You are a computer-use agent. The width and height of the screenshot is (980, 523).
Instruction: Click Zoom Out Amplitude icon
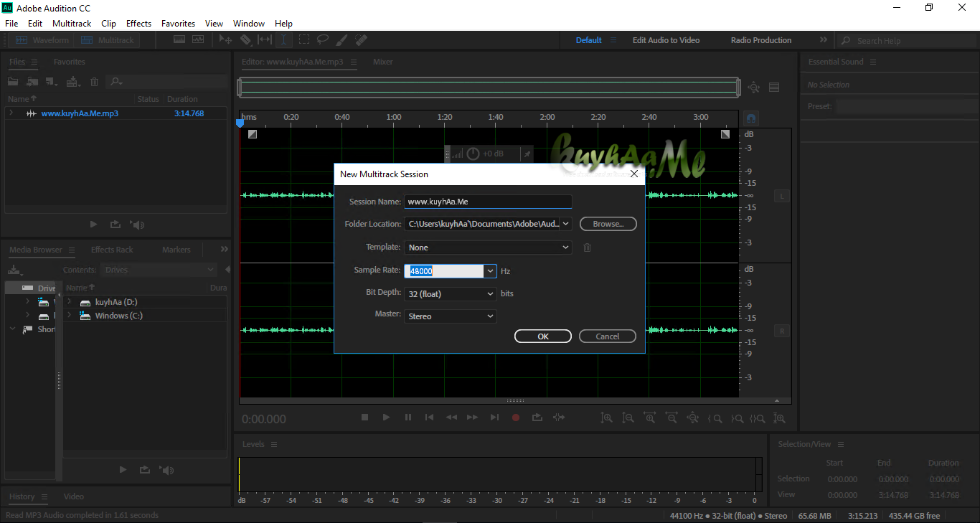tap(628, 418)
